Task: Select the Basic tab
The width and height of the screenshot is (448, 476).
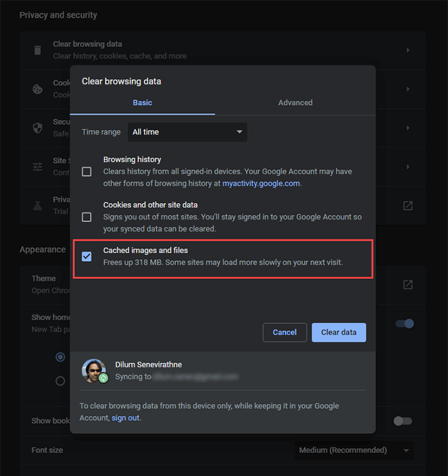Action: tap(142, 103)
